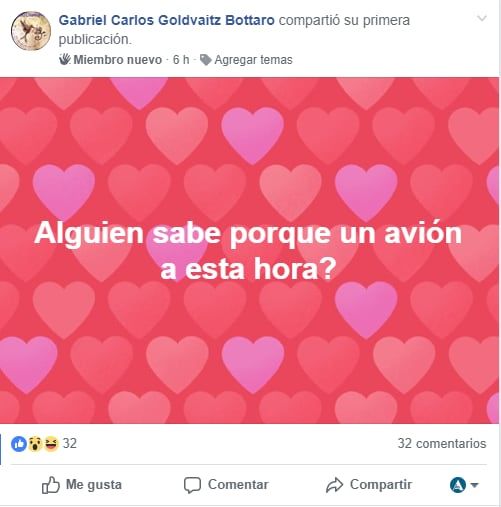Screen dimensions: 501x507
Task: Click the Haha laughing reaction emoji
Action: click(x=51, y=444)
